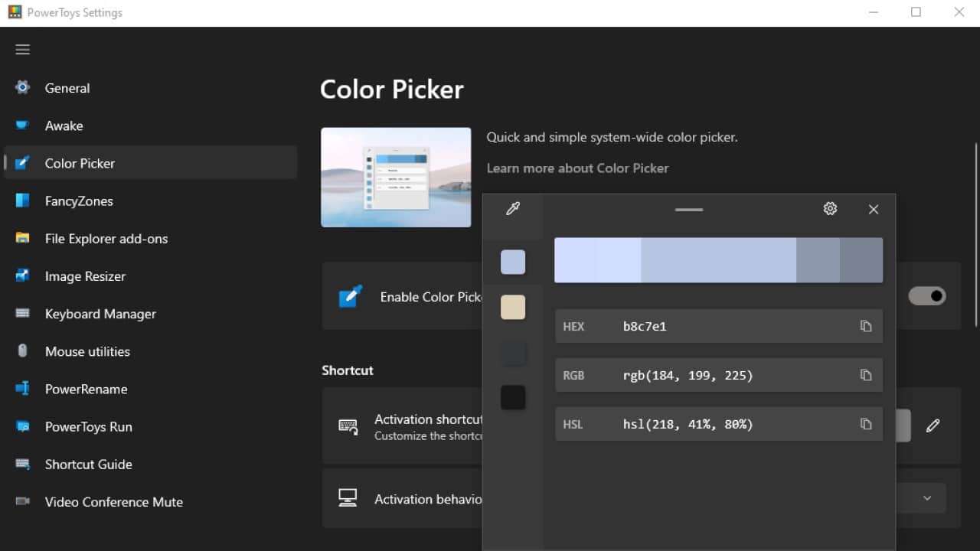Pick the darkest shade in gradient bar
The height and width of the screenshot is (551, 980).
pos(861,260)
